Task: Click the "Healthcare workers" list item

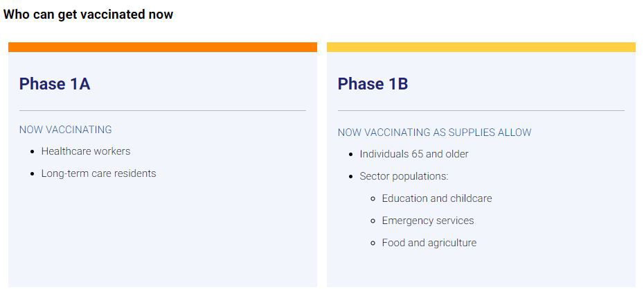Action: [x=85, y=151]
